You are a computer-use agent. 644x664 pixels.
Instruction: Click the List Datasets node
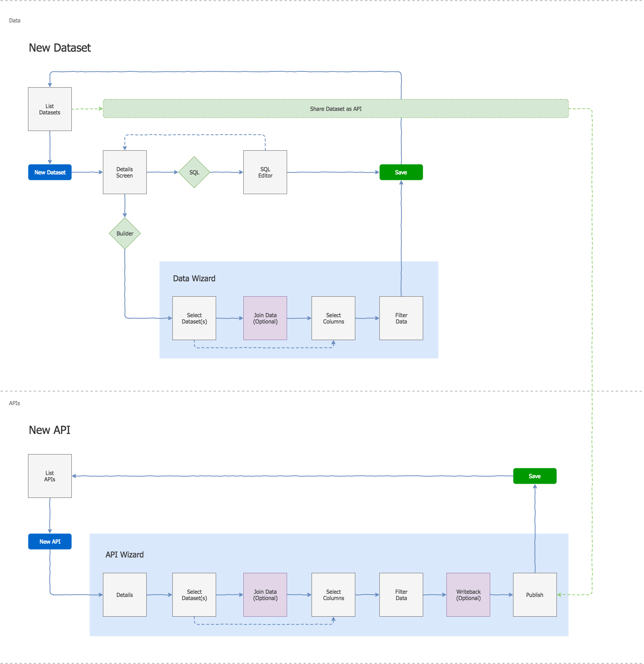pyautogui.click(x=50, y=109)
